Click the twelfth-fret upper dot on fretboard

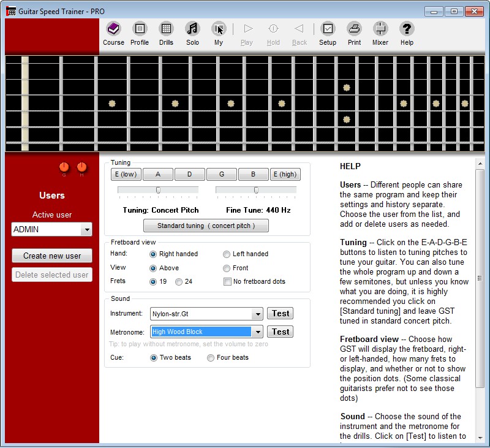346,88
